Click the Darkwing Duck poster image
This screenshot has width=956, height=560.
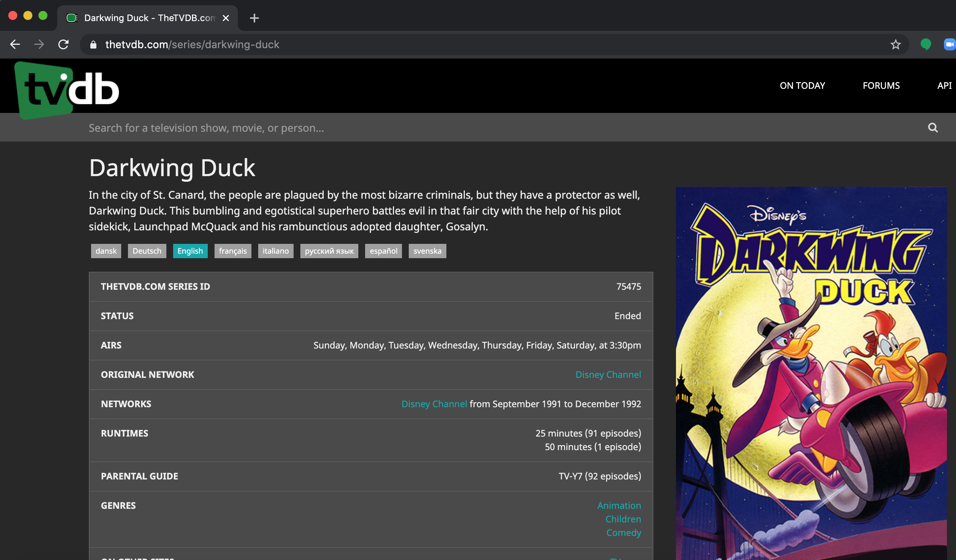click(811, 373)
